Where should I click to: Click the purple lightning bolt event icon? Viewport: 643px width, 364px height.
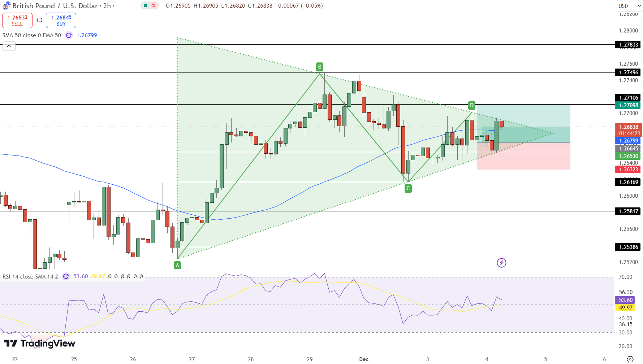(501, 263)
